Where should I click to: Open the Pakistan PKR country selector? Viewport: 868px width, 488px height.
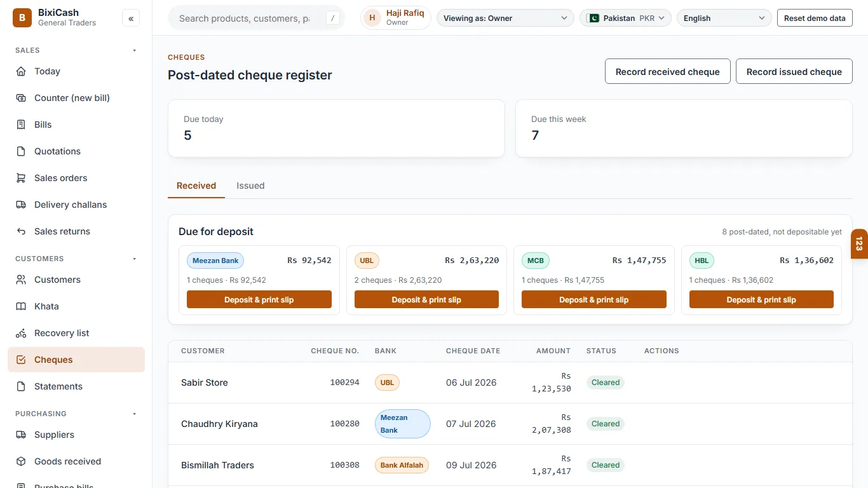625,18
